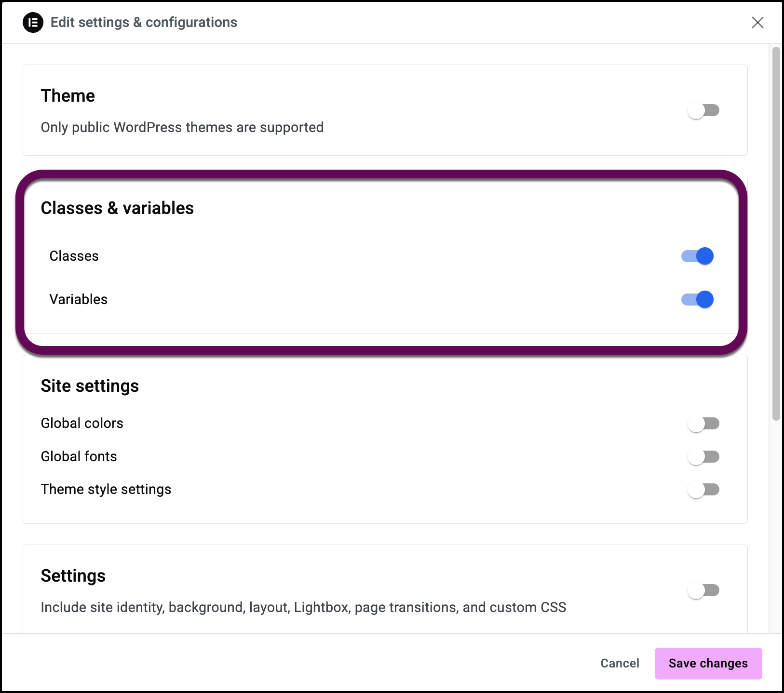Click the Classes label text
This screenshot has height=693, width=784.
click(x=74, y=256)
